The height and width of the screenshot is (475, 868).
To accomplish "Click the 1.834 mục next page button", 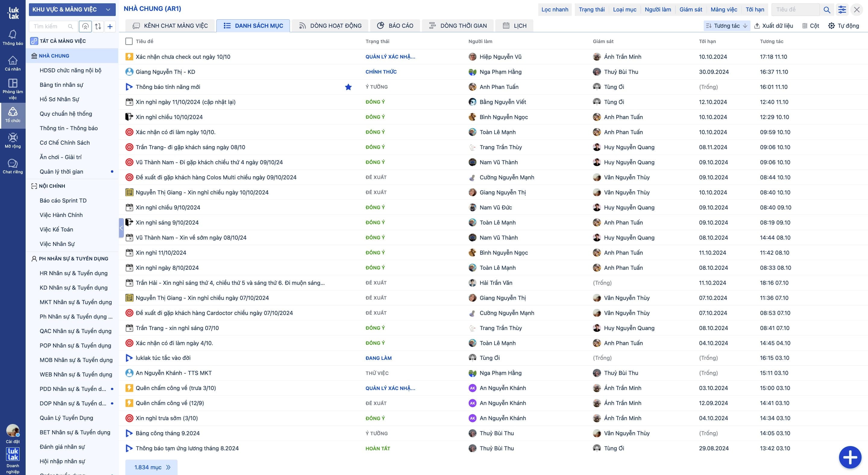I will pos(152,467).
